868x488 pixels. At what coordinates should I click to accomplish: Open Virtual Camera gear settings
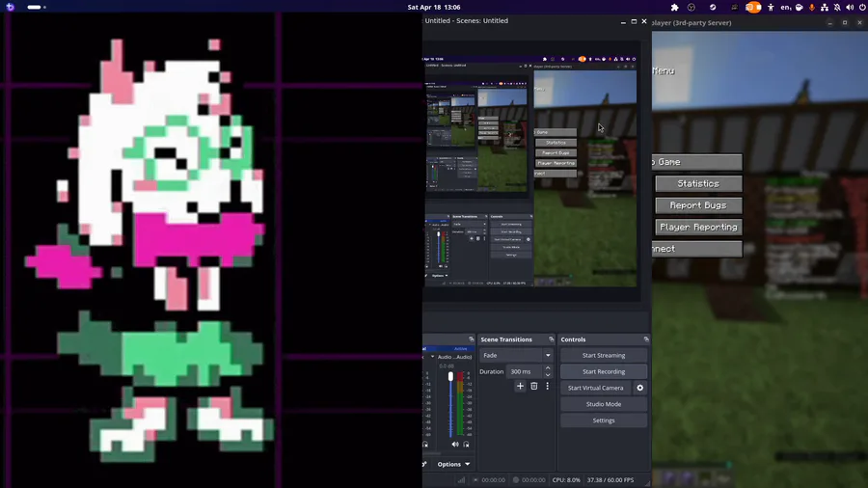[x=640, y=388]
